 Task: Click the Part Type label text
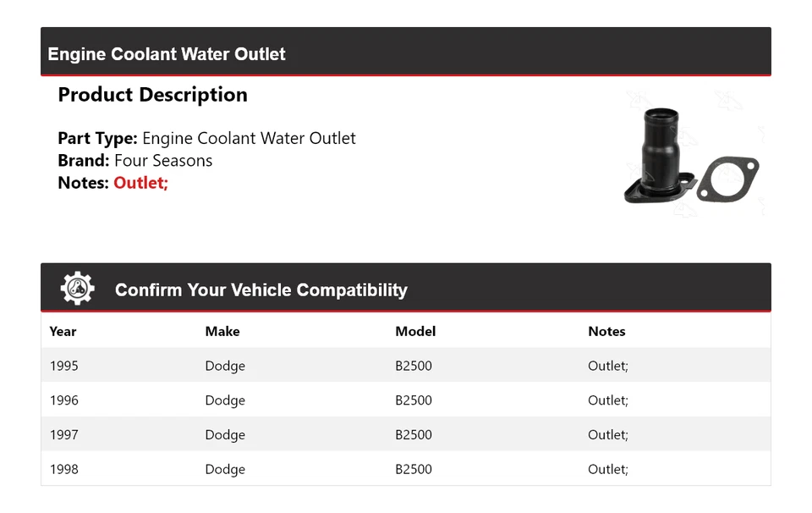click(x=97, y=138)
